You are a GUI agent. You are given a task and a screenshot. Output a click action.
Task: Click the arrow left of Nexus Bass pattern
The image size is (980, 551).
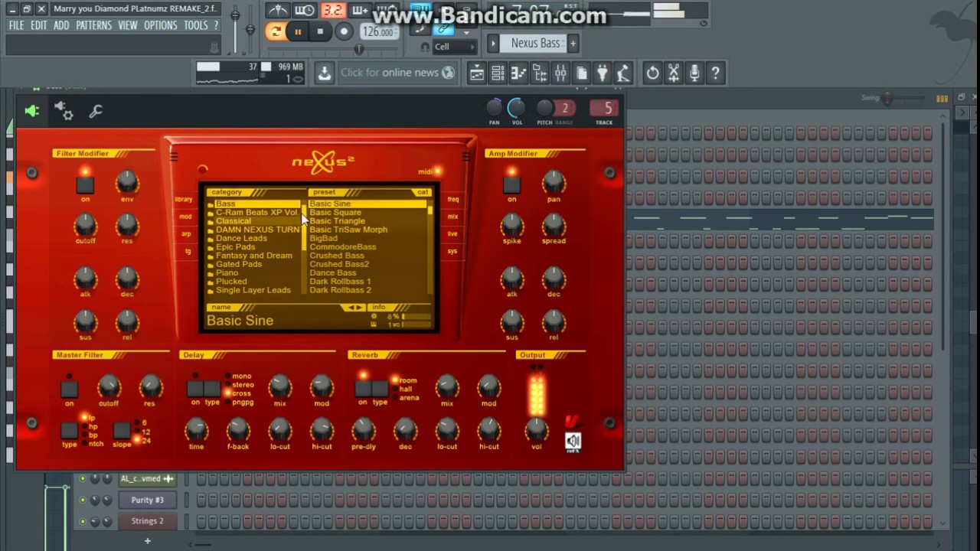click(x=493, y=43)
